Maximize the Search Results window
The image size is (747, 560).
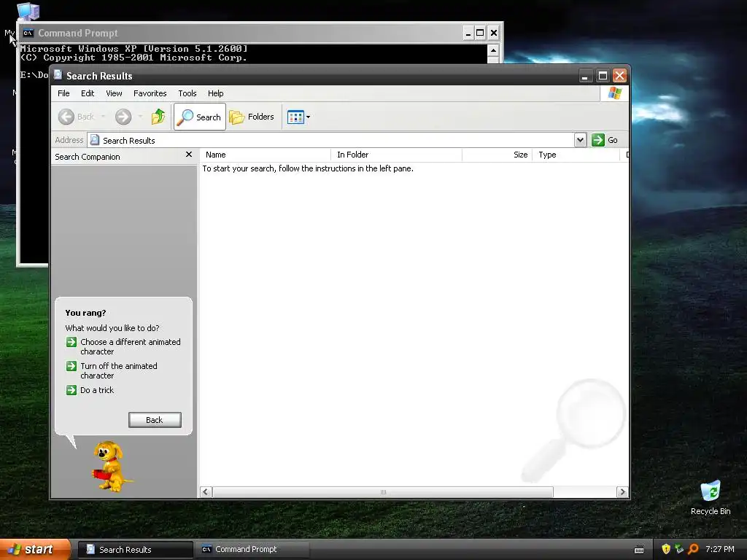tap(603, 76)
